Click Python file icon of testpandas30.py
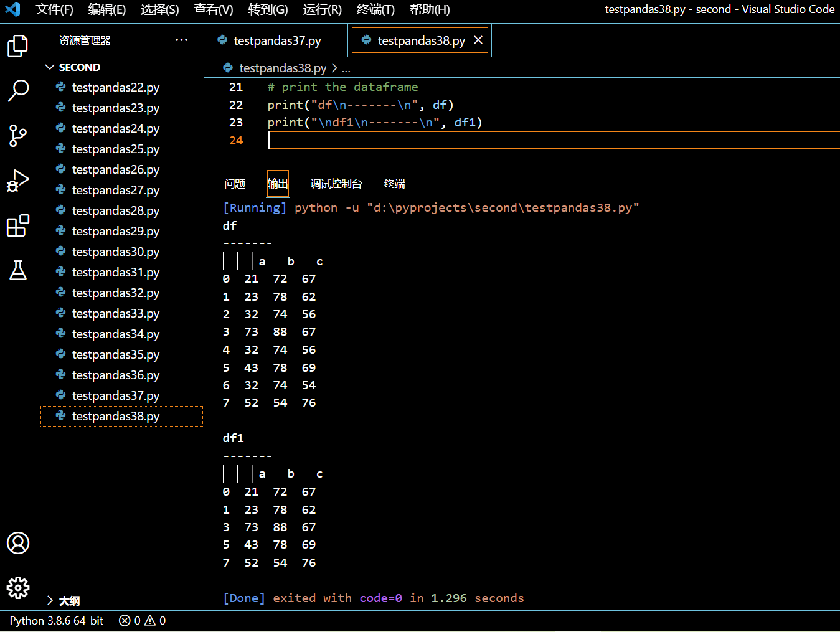This screenshot has width=840, height=632. 60,252
